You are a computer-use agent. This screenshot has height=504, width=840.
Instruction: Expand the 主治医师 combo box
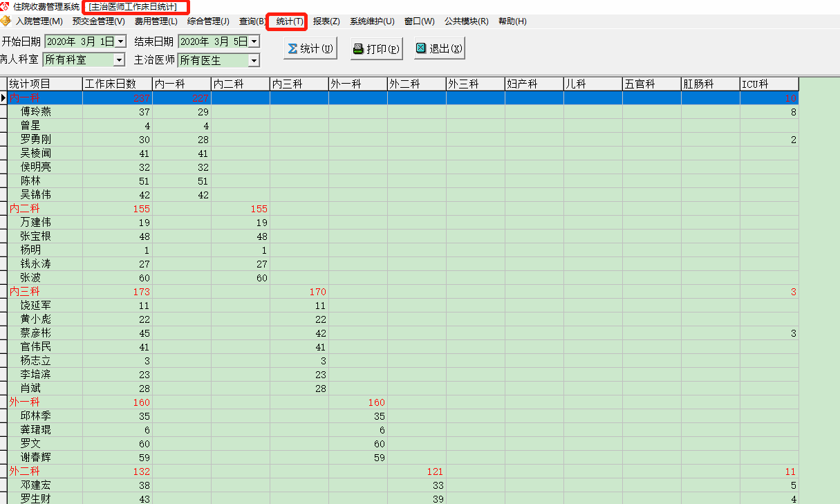click(x=254, y=60)
